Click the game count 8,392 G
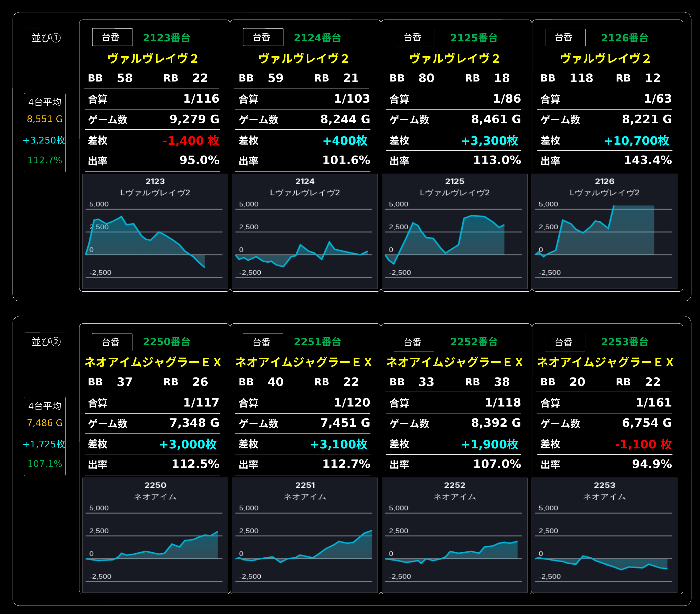The width and height of the screenshot is (700, 614). pos(496,423)
